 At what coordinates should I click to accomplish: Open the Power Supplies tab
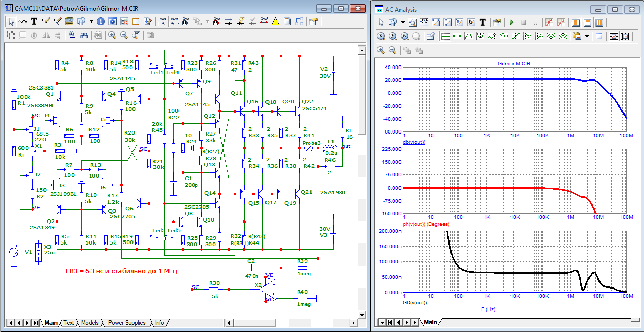point(127,323)
